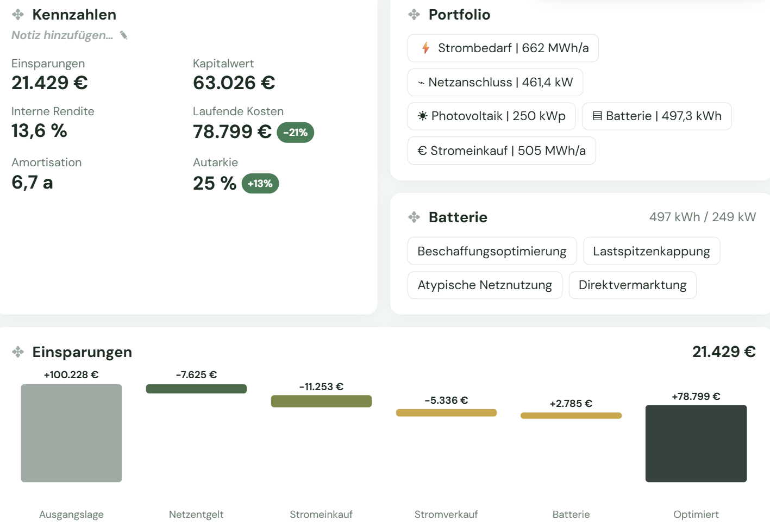Screen dimensions: 770x532
Task: Add a note via Notiz hinzufügen field
Action: [62, 35]
